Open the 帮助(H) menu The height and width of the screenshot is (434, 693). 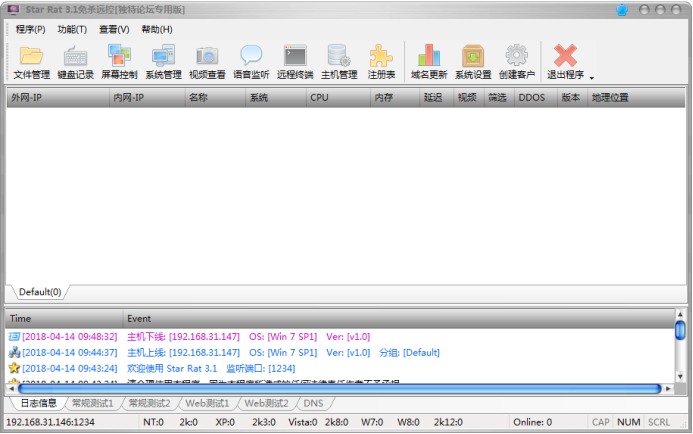(157, 29)
